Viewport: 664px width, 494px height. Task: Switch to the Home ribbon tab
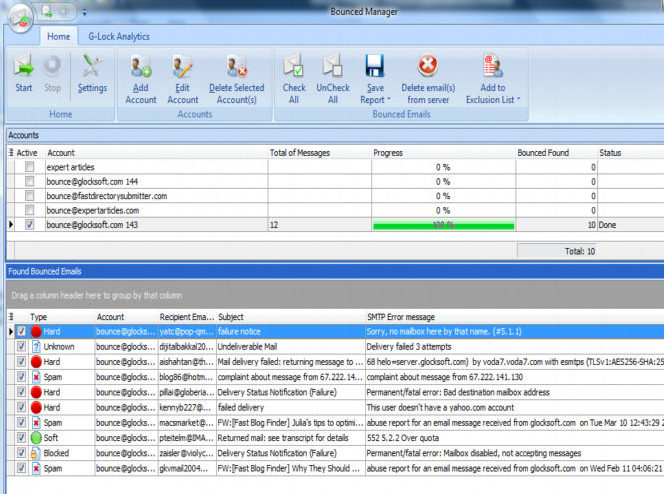(x=58, y=36)
